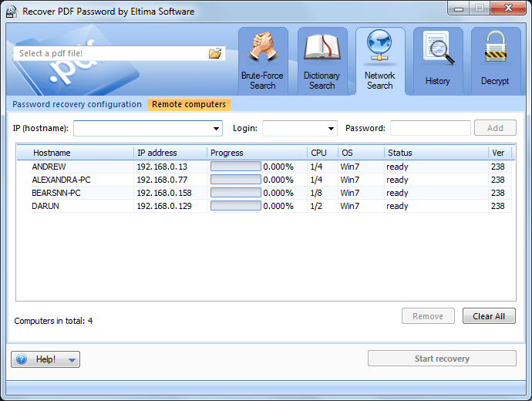Screen dimensions: 532x401
Task: Sort by the IP address column header
Action: coord(170,153)
